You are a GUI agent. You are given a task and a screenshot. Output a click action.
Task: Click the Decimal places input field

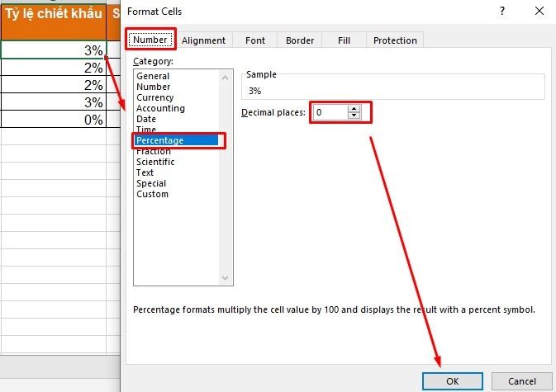[330, 112]
